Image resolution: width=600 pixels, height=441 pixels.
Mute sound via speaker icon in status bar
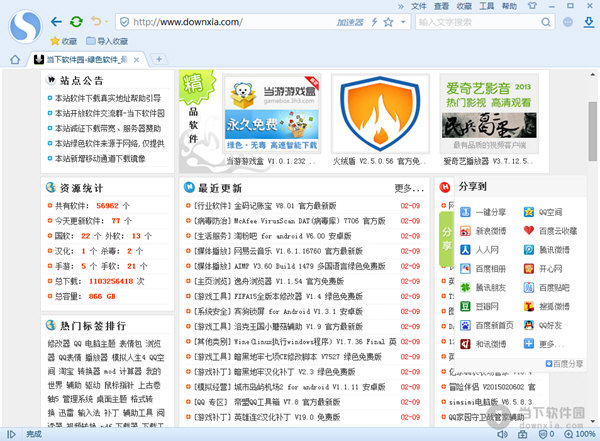[502, 434]
